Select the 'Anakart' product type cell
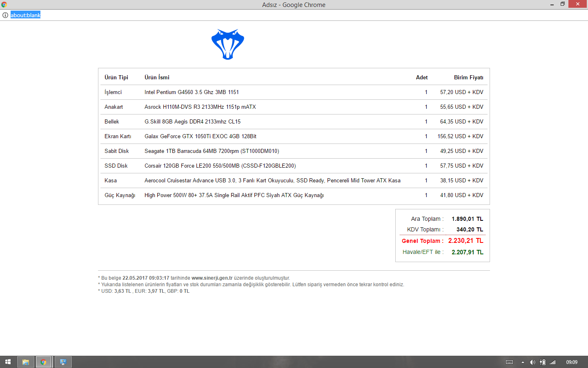 click(114, 107)
